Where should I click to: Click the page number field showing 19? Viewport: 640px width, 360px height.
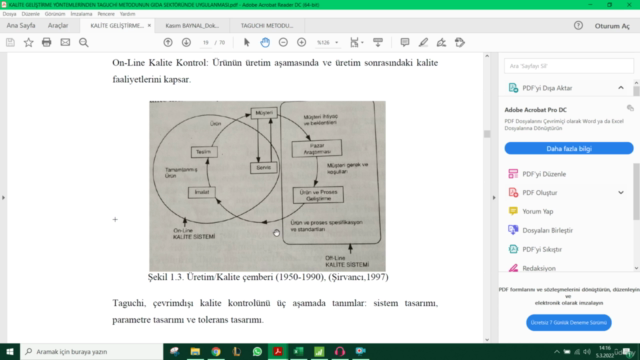click(206, 42)
